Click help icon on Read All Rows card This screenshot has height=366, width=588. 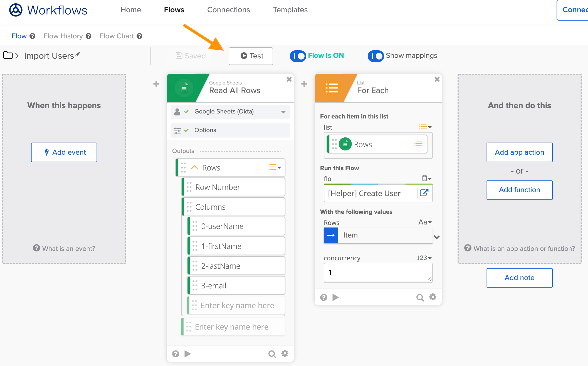tap(176, 354)
